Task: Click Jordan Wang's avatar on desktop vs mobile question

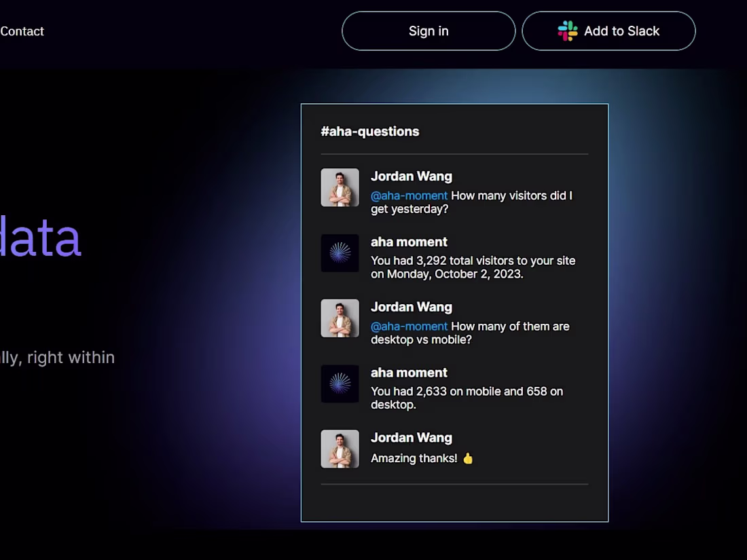Action: [340, 318]
